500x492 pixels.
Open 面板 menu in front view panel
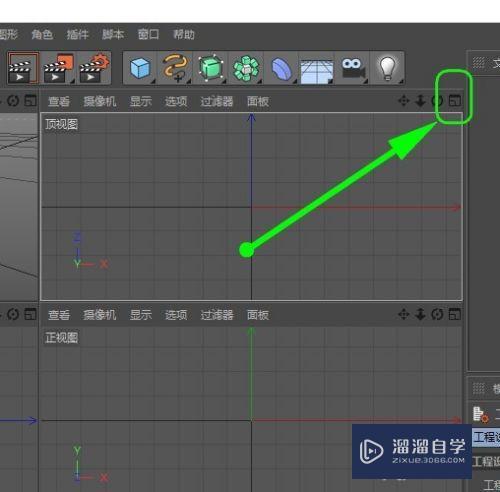pos(258,315)
